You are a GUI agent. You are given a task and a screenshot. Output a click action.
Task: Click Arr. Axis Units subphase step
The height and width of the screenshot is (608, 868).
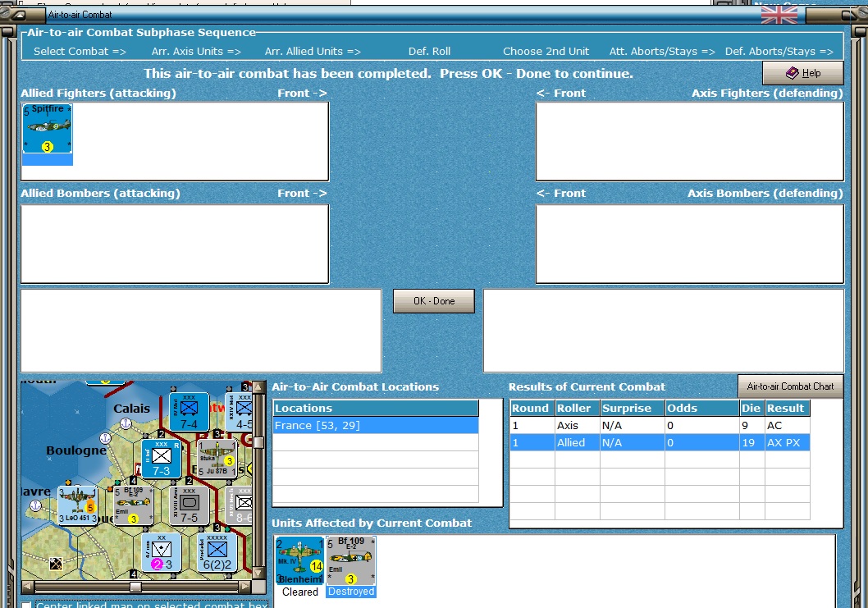click(196, 52)
